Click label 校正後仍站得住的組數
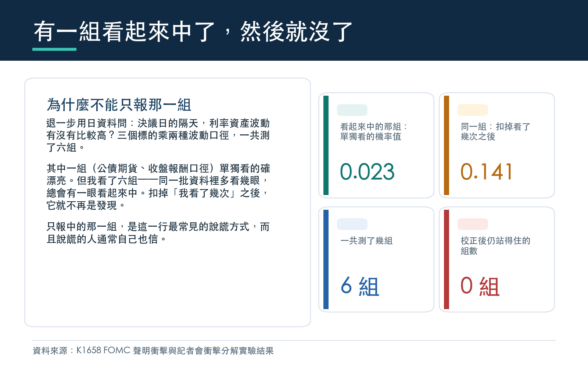The height and width of the screenshot is (368, 588). point(495,246)
